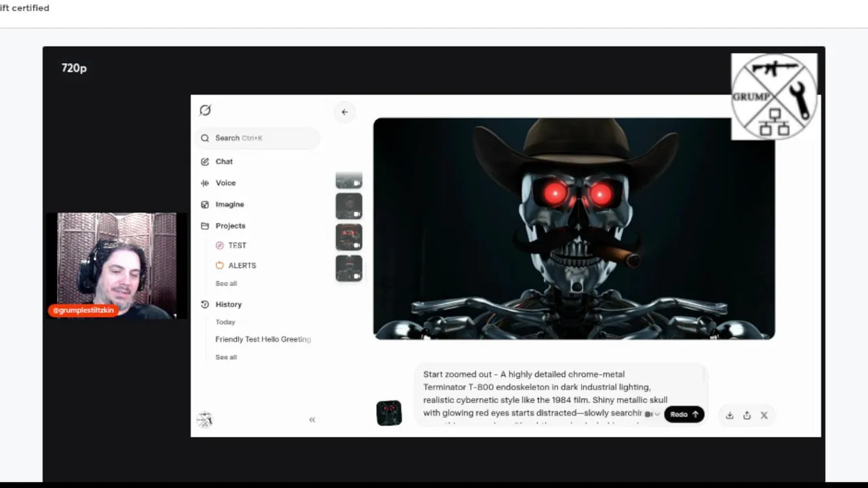Screen dimensions: 868x488
Task: Click the source image thumbnail left of prompt
Action: coord(389,413)
